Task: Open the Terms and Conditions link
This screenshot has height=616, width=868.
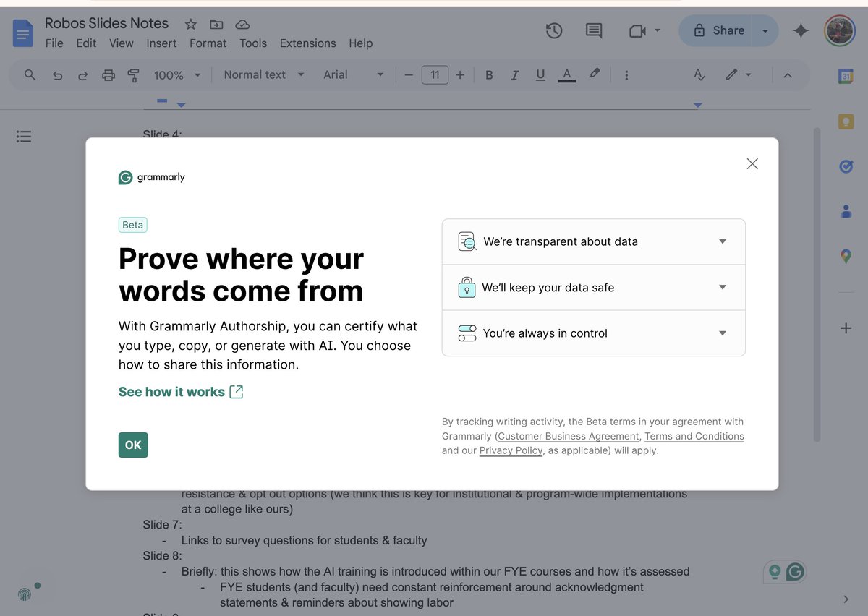Action: tap(694, 436)
